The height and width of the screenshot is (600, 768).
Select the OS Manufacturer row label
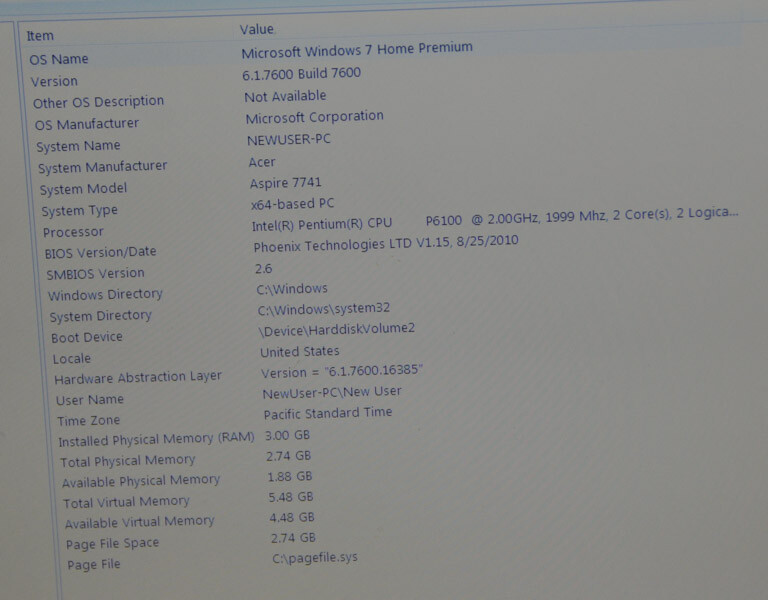[x=87, y=124]
